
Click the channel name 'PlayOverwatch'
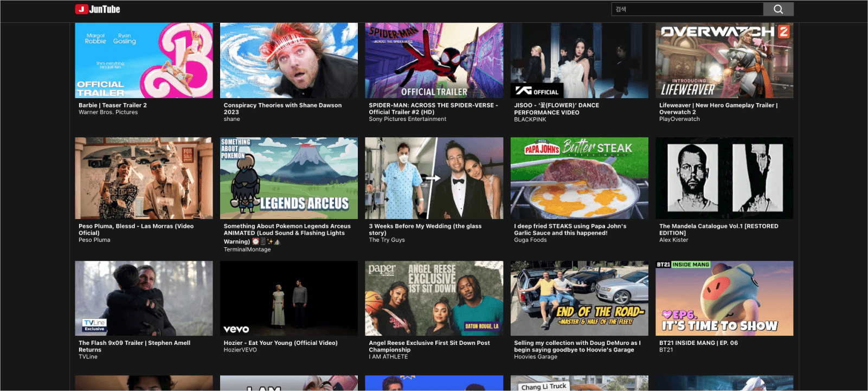[x=679, y=119]
